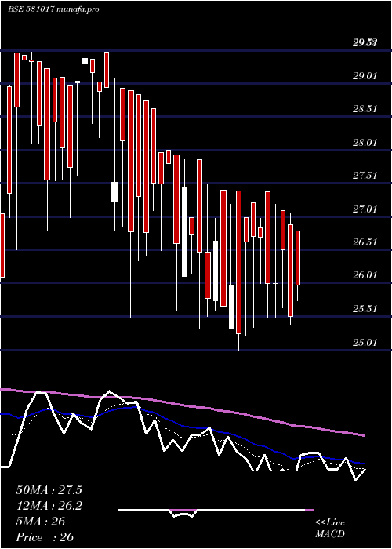Image resolution: width=392 pixels, height=549 pixels.
Task: Click the 25.01 price axis label
Action: [x=365, y=342]
